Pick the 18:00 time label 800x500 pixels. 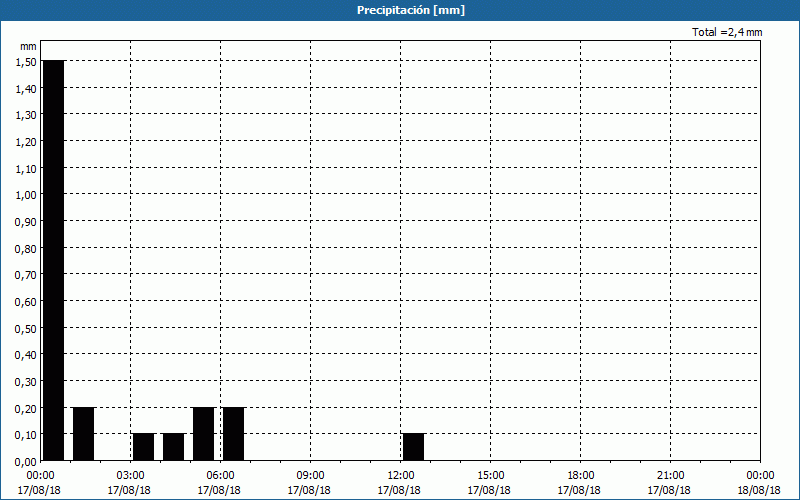(x=580, y=476)
